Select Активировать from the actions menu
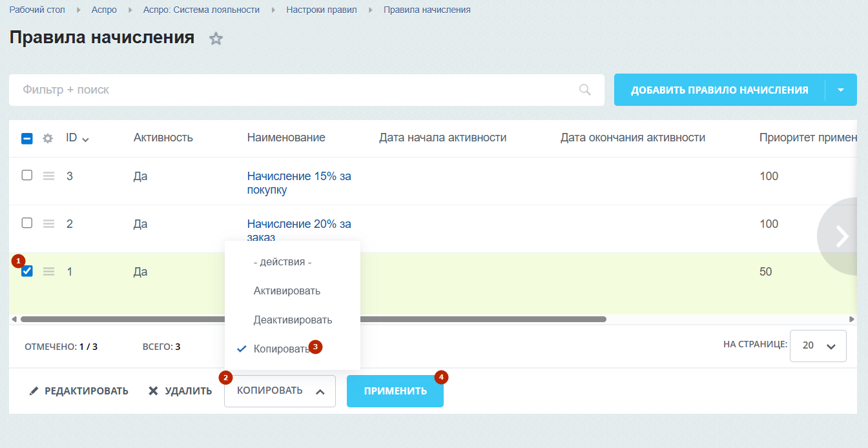Screen dimensions: 868x448 pos(287,291)
